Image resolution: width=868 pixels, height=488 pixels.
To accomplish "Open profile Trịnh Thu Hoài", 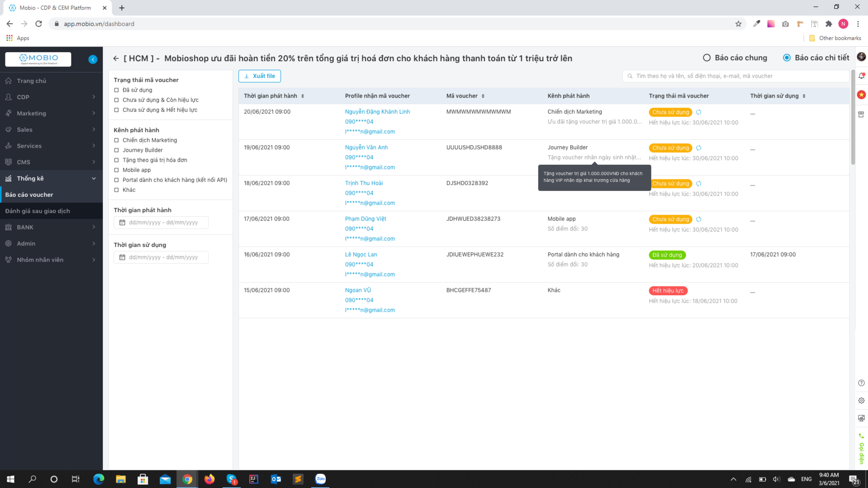I will (x=364, y=183).
